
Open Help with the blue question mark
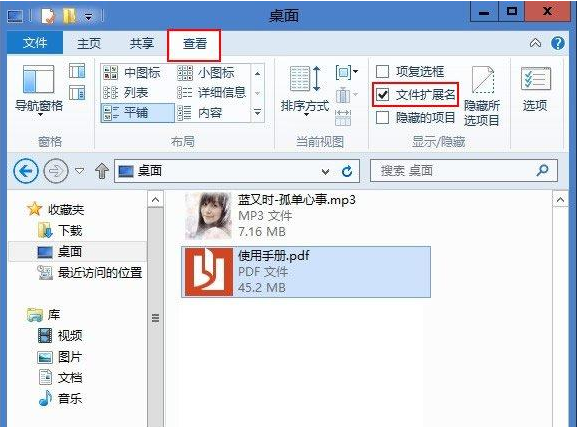click(x=558, y=43)
